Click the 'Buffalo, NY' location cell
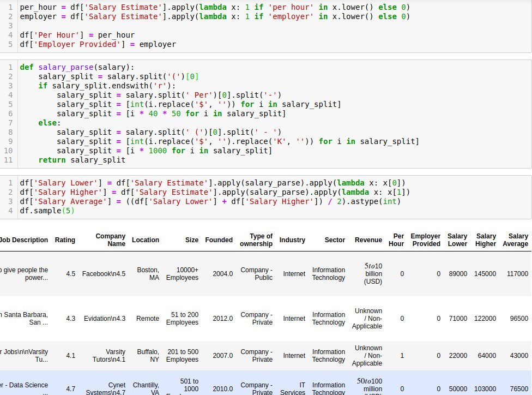This screenshot has width=532, height=395. coord(148,356)
